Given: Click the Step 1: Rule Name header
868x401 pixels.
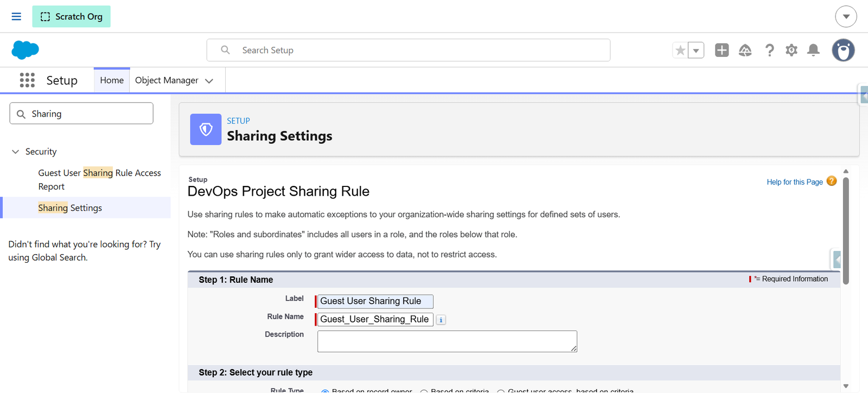Looking at the screenshot, I should point(236,280).
